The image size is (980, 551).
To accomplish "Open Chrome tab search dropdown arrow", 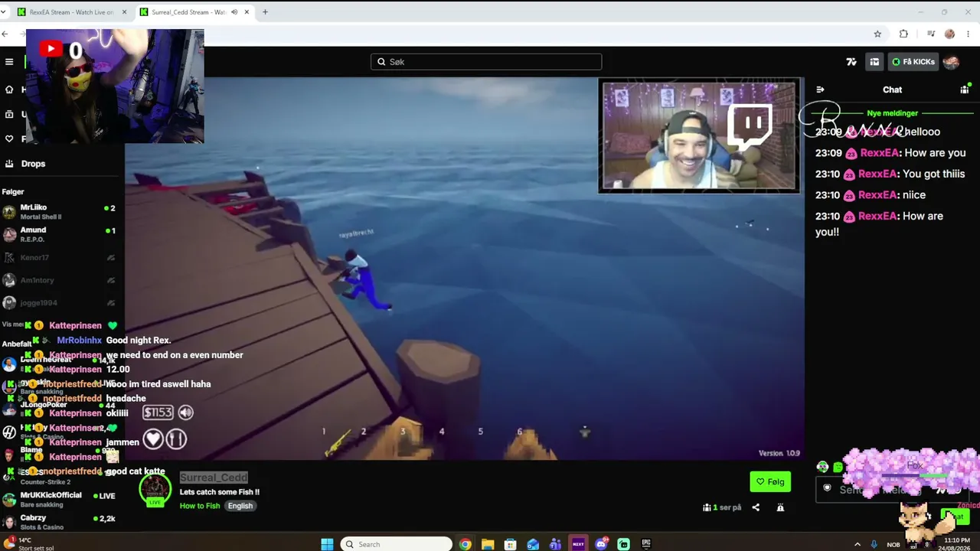I will pos(4,12).
